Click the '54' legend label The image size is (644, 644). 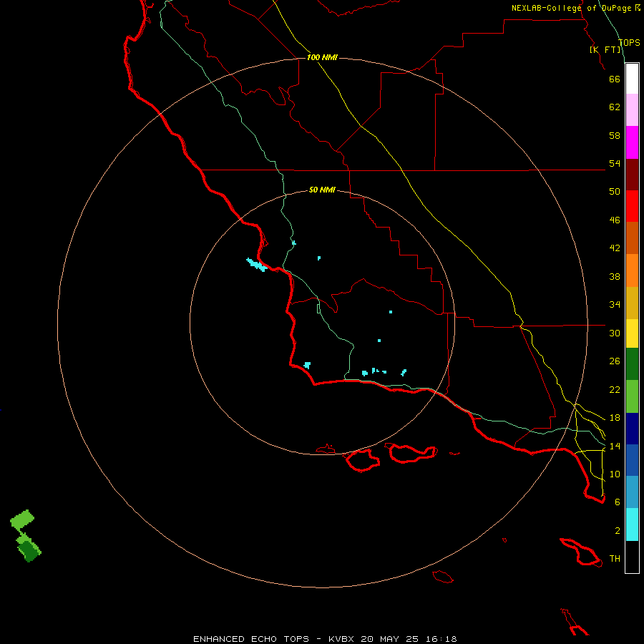615,163
